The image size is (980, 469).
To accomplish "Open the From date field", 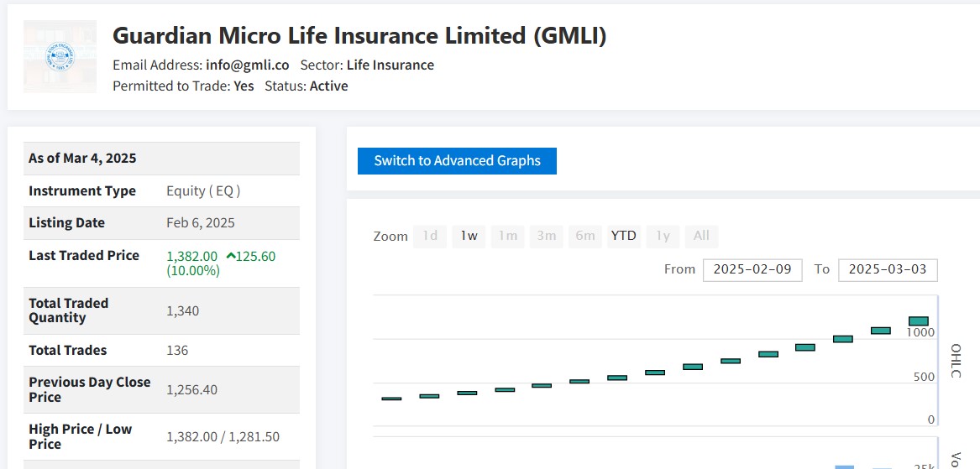I will [x=752, y=269].
